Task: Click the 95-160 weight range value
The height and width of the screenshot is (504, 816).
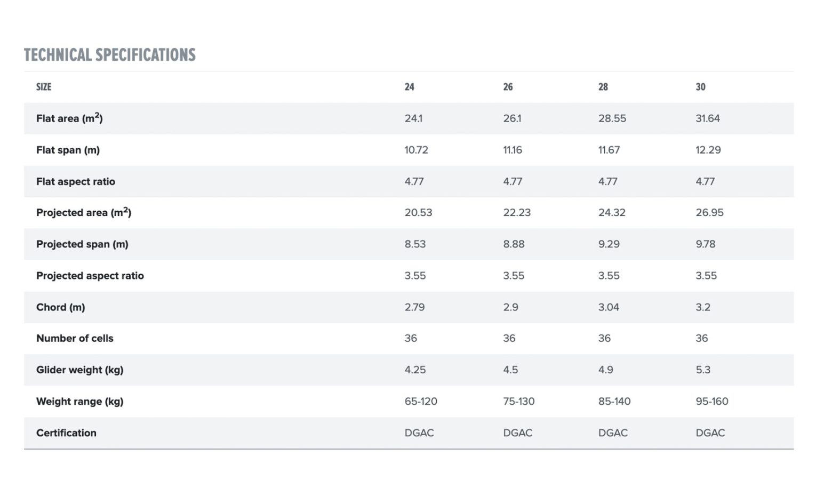Action: (x=712, y=401)
